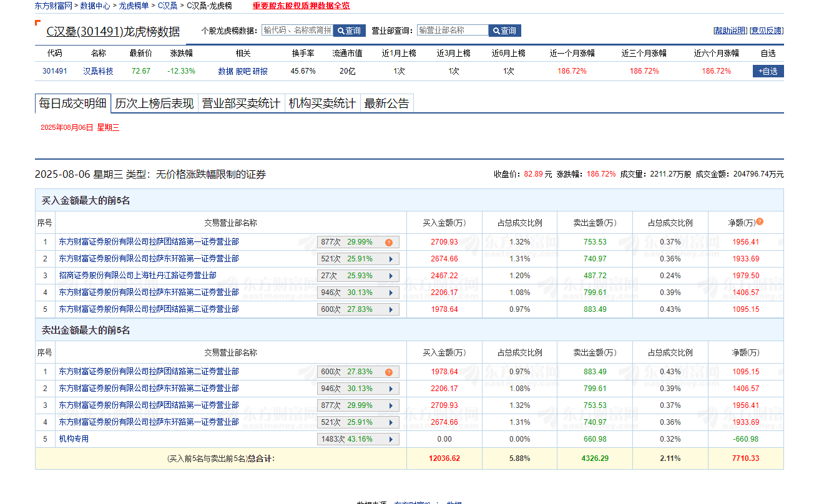Image resolution: width=814 pixels, height=504 pixels.
Task: Go to 数据中心 in the breadcrumb
Action: (x=96, y=6)
